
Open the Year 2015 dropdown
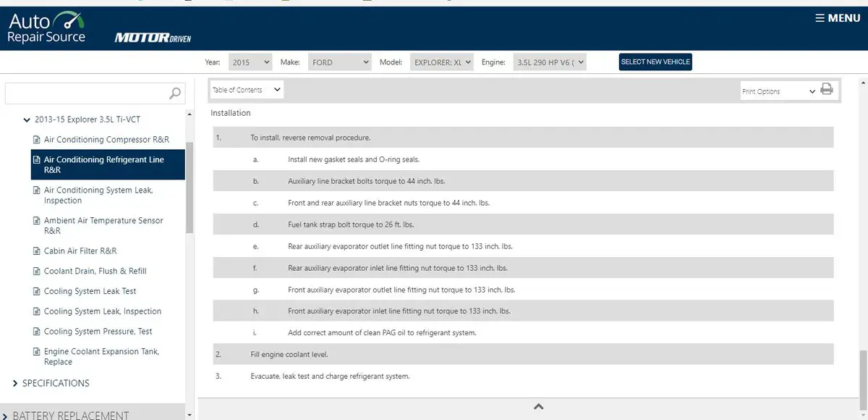pos(250,62)
